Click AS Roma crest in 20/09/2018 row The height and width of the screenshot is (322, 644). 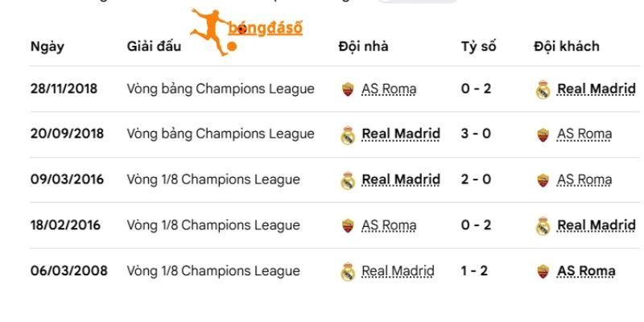pyautogui.click(x=543, y=134)
